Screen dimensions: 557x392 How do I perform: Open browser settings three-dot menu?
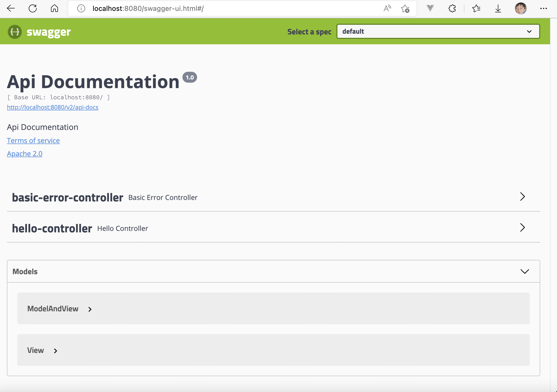click(x=544, y=8)
